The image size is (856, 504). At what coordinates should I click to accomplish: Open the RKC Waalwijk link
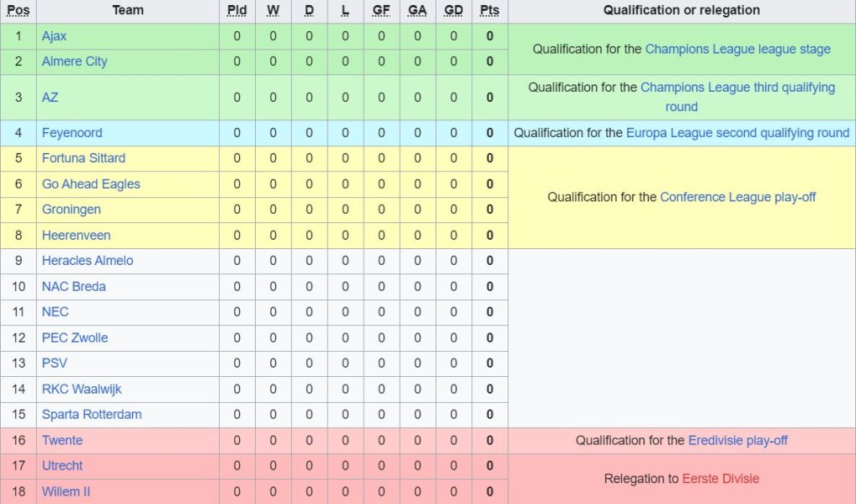point(82,389)
